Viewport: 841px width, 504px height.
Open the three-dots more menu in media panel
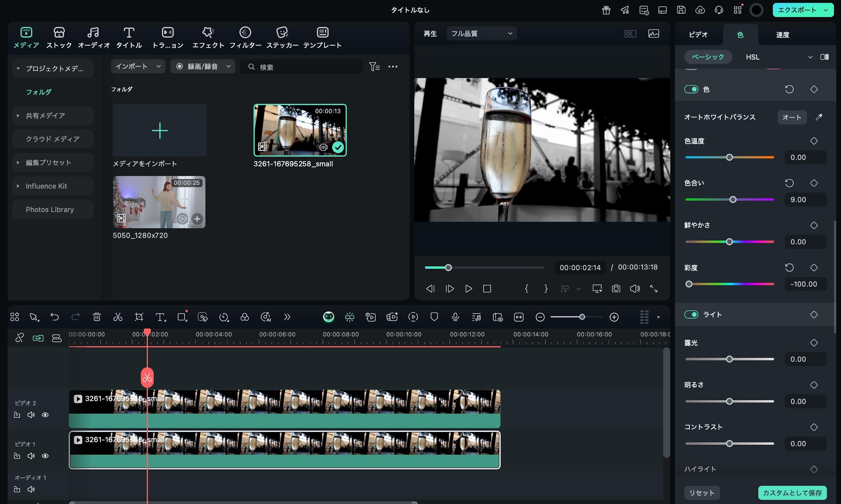point(393,67)
